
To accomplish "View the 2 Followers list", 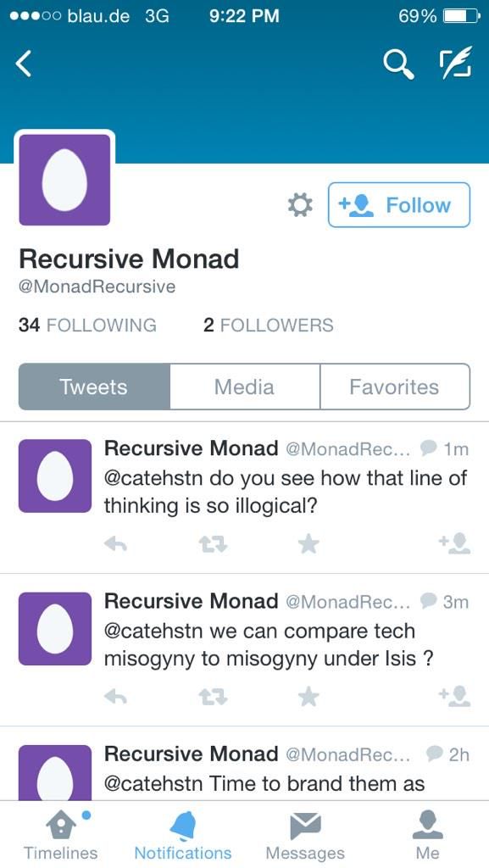I will coord(269,325).
